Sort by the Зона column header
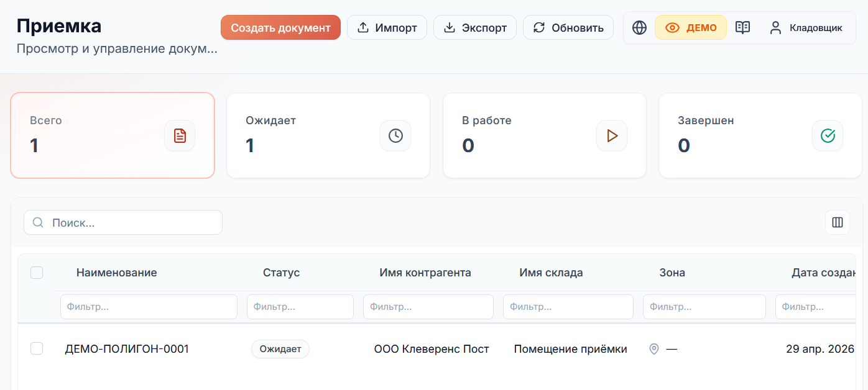This screenshot has height=390, width=868. click(672, 273)
